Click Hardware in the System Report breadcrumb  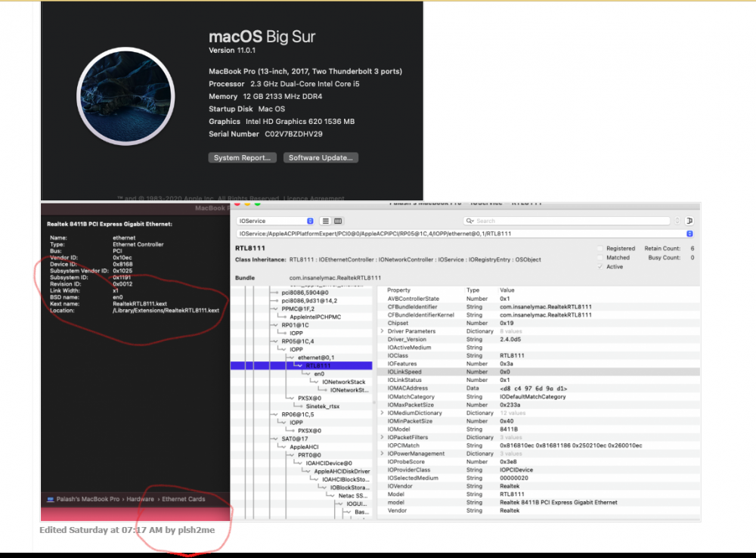pyautogui.click(x=141, y=499)
